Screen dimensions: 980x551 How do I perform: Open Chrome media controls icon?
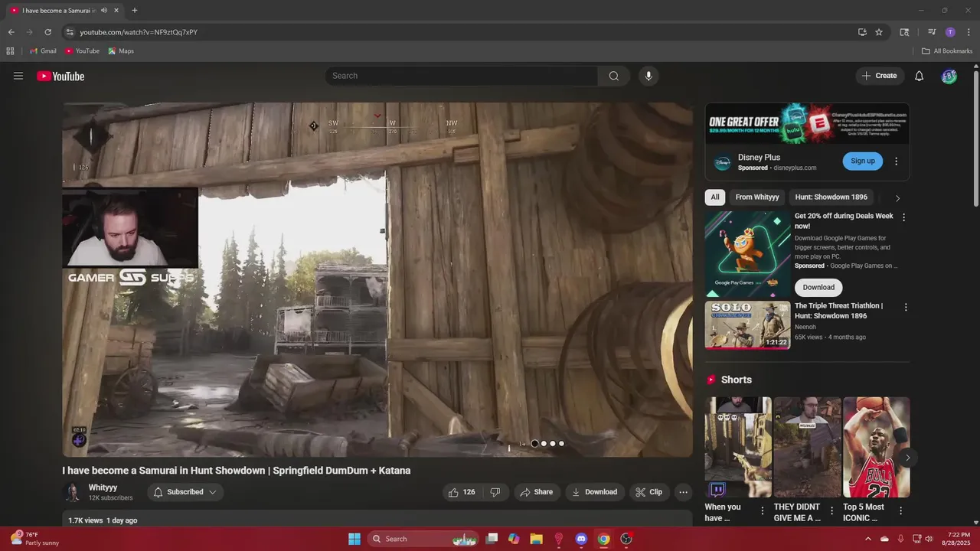click(932, 32)
